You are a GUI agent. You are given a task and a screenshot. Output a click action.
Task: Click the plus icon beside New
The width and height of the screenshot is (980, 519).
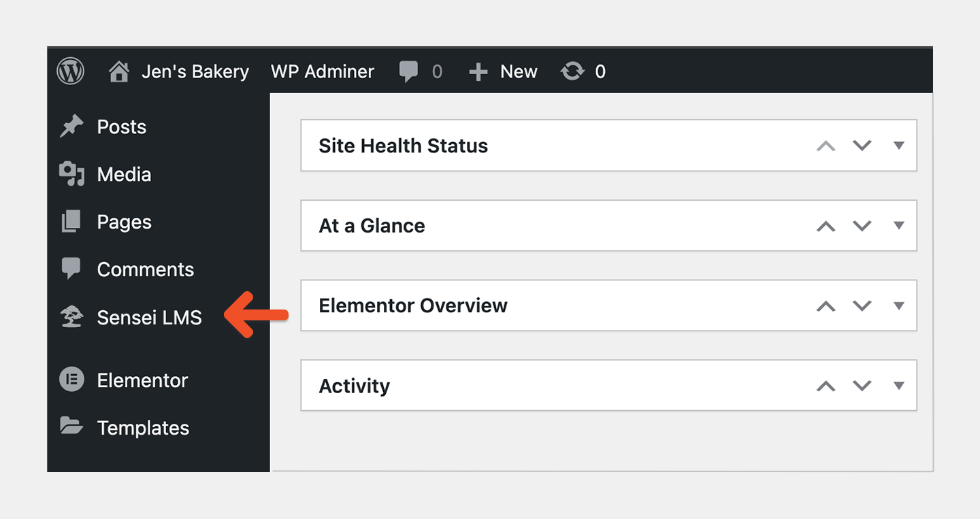(x=478, y=72)
